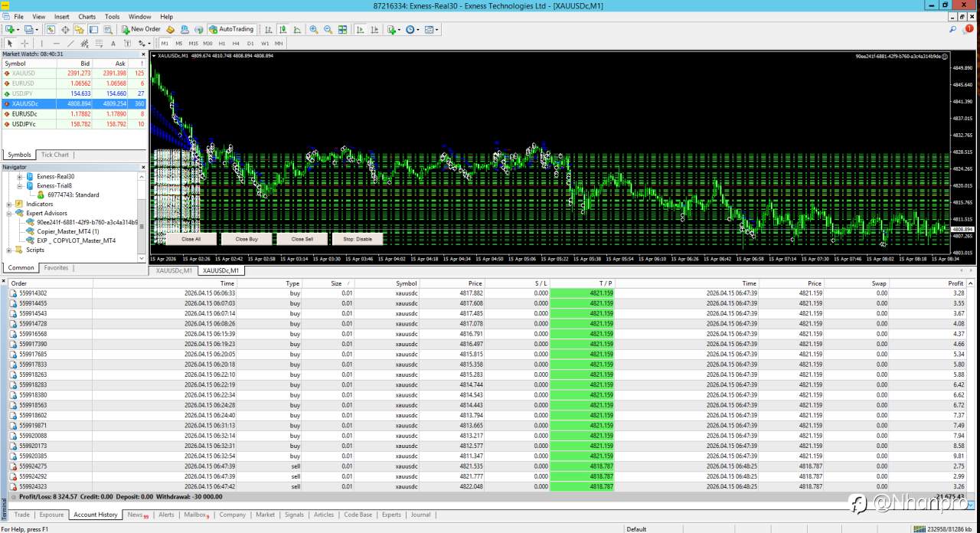
Task: Expand the Exness-Real30 tree node
Action: (x=19, y=176)
